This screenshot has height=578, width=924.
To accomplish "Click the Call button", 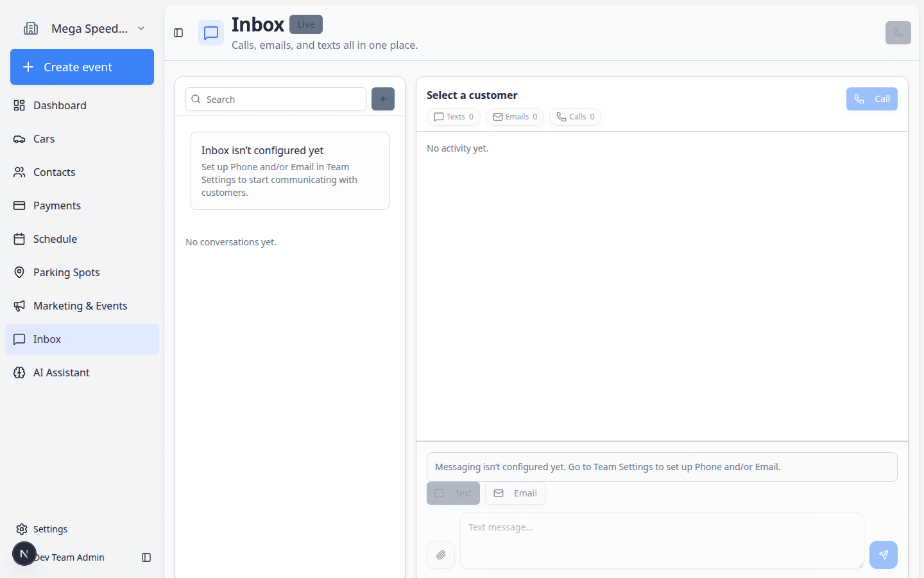I will [872, 99].
